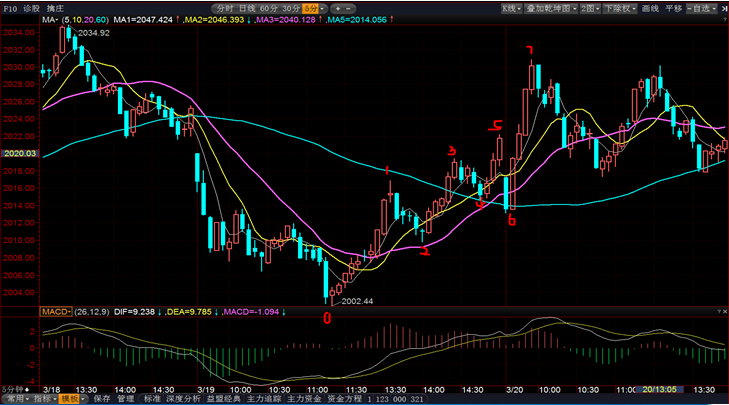Click the 诊股 stock diagnosis button
The image size is (729, 405).
[x=32, y=8]
